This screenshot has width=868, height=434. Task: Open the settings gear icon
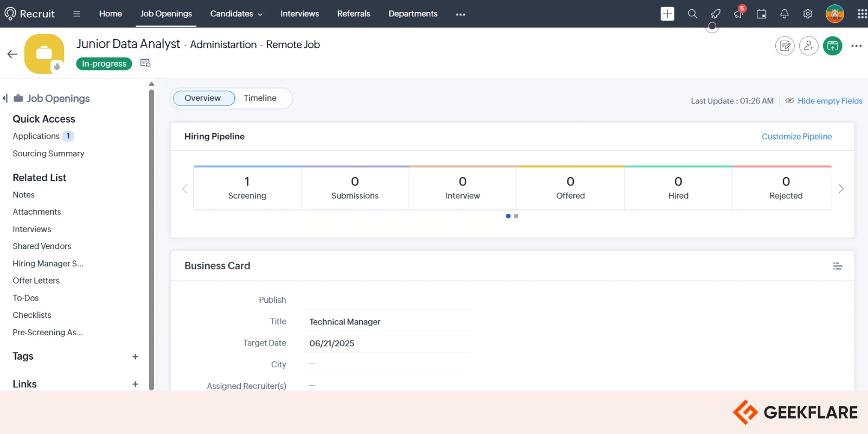point(808,14)
